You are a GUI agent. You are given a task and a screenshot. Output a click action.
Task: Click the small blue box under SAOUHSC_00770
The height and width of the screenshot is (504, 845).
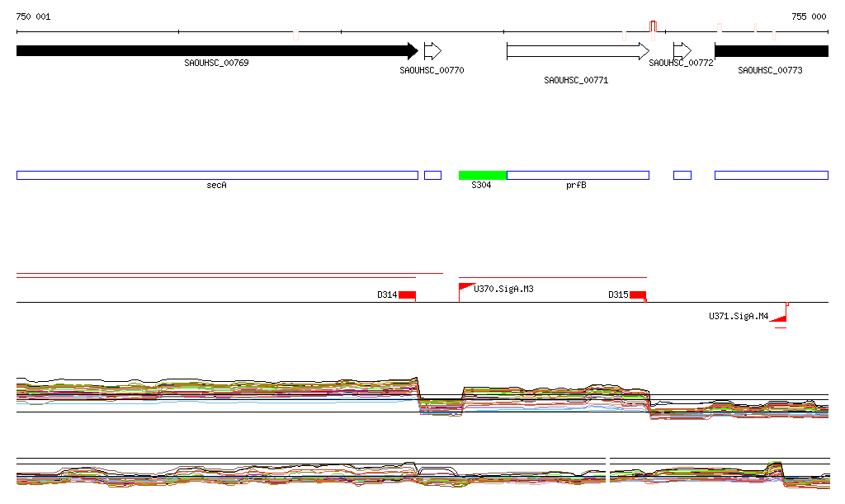tap(432, 176)
